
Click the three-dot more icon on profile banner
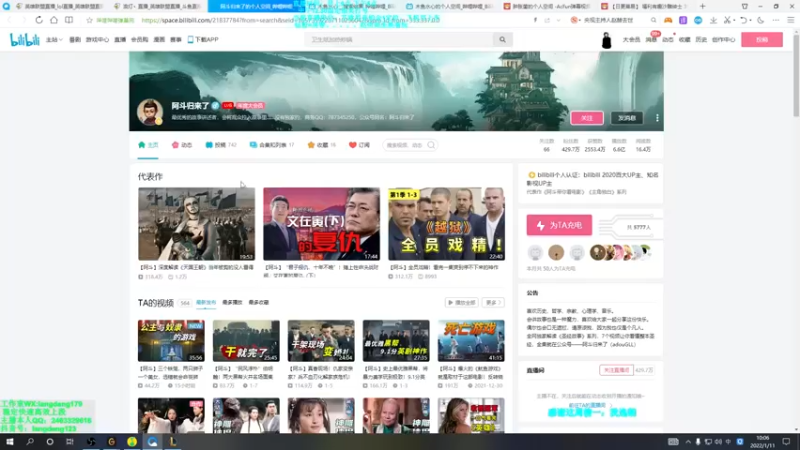click(x=657, y=118)
